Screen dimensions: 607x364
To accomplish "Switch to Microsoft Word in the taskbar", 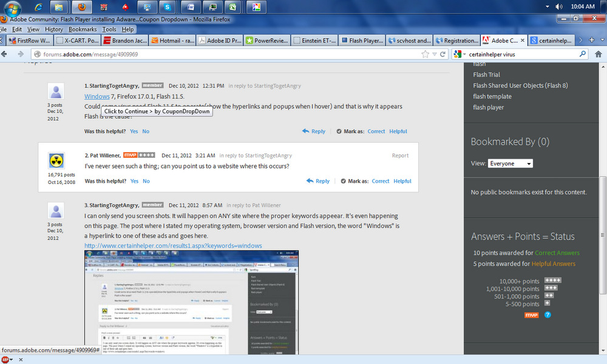I will tap(191, 7).
